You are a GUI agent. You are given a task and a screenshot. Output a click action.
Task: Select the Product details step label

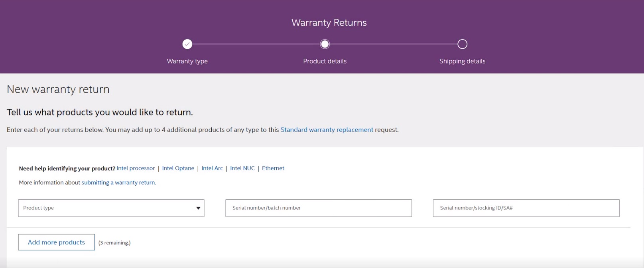(x=325, y=61)
